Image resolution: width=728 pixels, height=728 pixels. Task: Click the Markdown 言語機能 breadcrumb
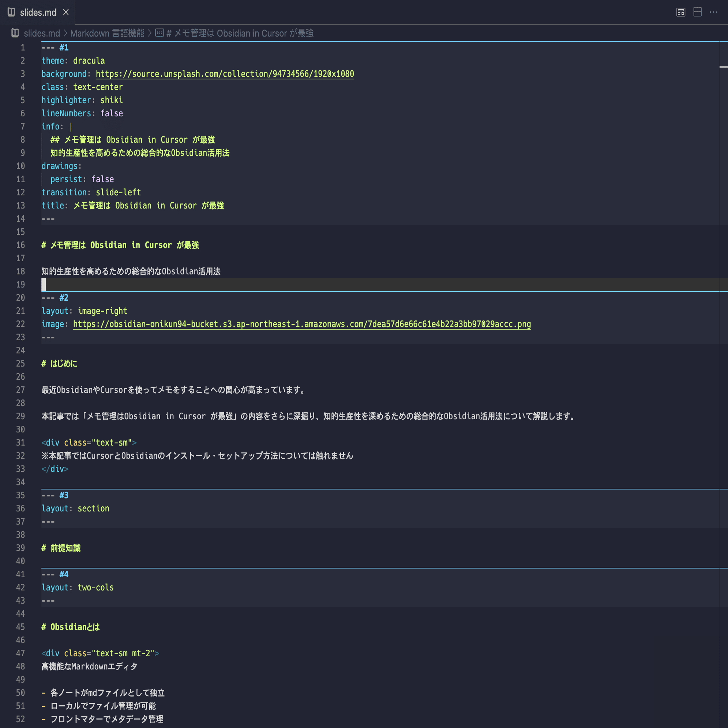tap(107, 33)
